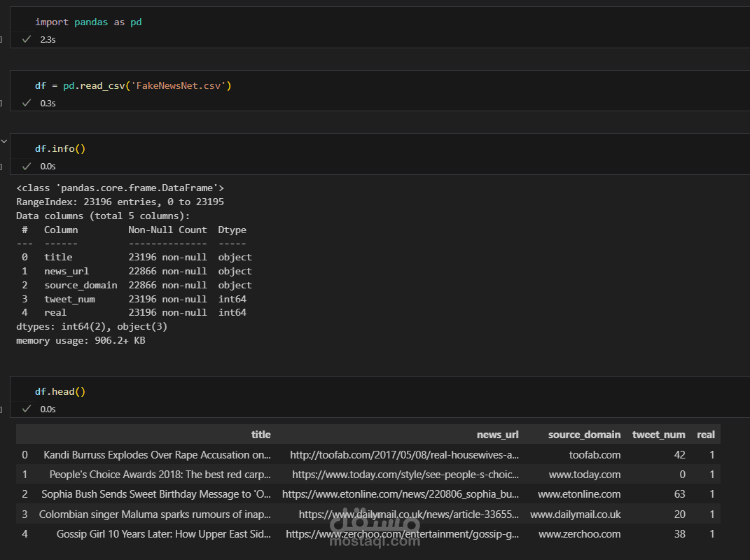Image resolution: width=750 pixels, height=560 pixels.
Task: Click the 'tweet_num' column header
Action: click(x=658, y=435)
